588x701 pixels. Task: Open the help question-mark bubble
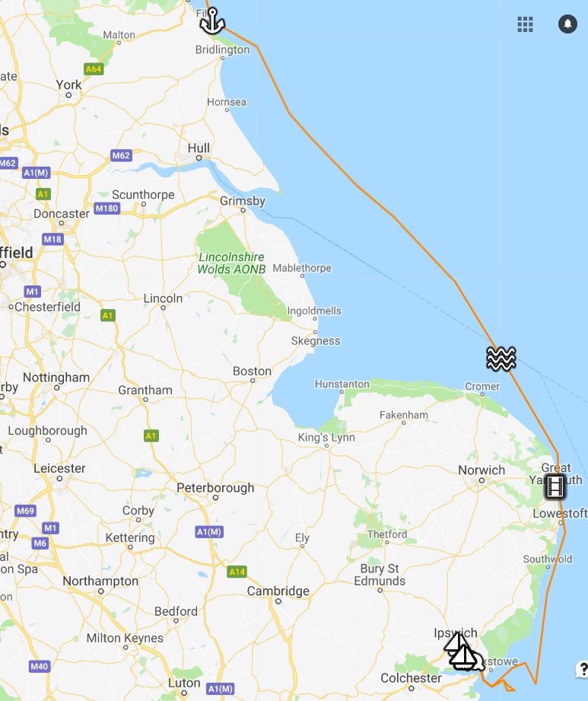click(582, 669)
